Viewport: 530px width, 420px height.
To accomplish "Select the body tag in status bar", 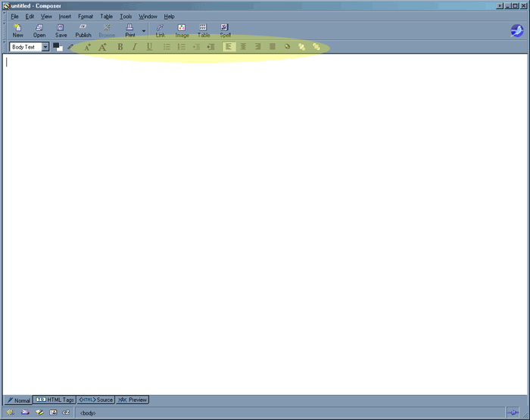I will (x=88, y=412).
